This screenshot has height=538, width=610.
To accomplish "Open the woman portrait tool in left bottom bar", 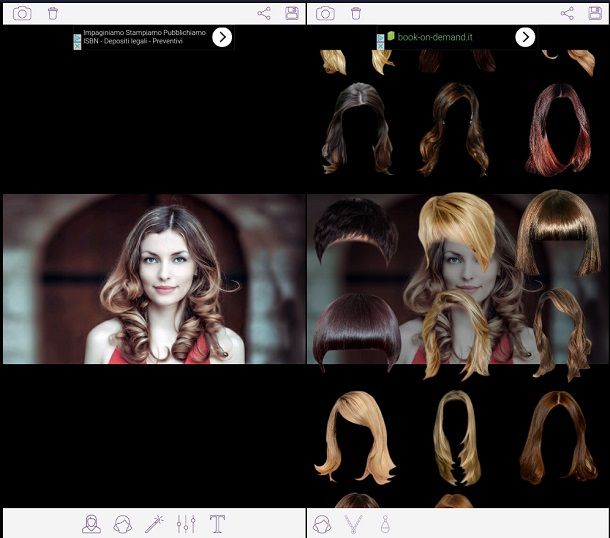I will [91, 524].
